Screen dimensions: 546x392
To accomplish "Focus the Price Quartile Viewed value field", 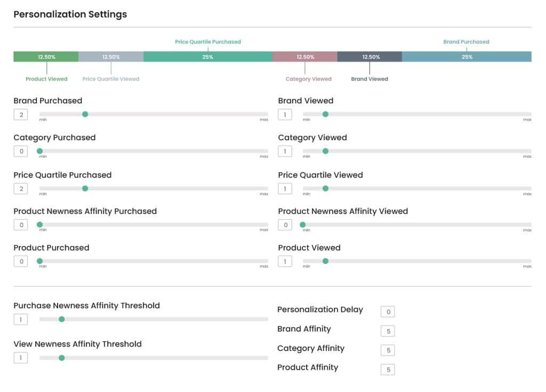I will coord(285,189).
